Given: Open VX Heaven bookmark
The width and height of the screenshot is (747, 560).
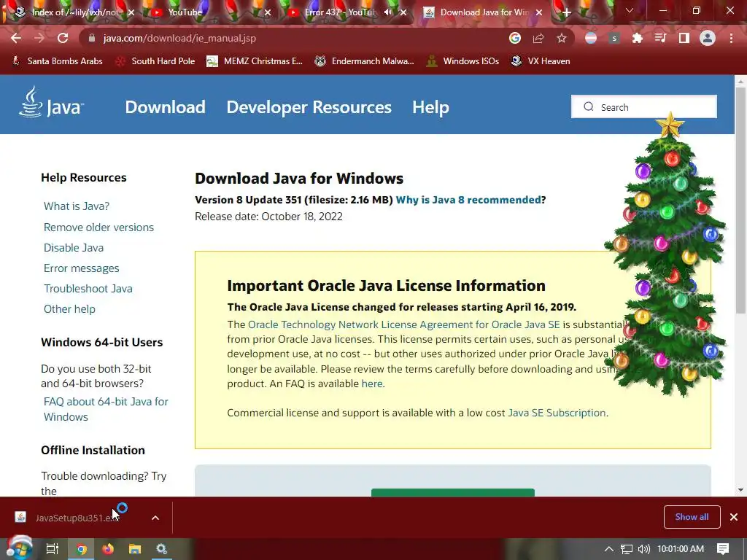Looking at the screenshot, I should click(x=541, y=61).
